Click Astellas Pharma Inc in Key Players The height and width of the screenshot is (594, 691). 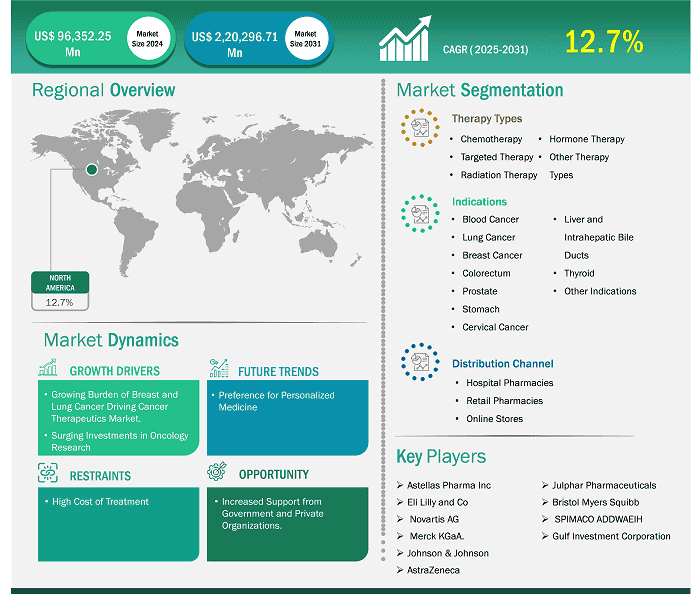click(x=449, y=485)
